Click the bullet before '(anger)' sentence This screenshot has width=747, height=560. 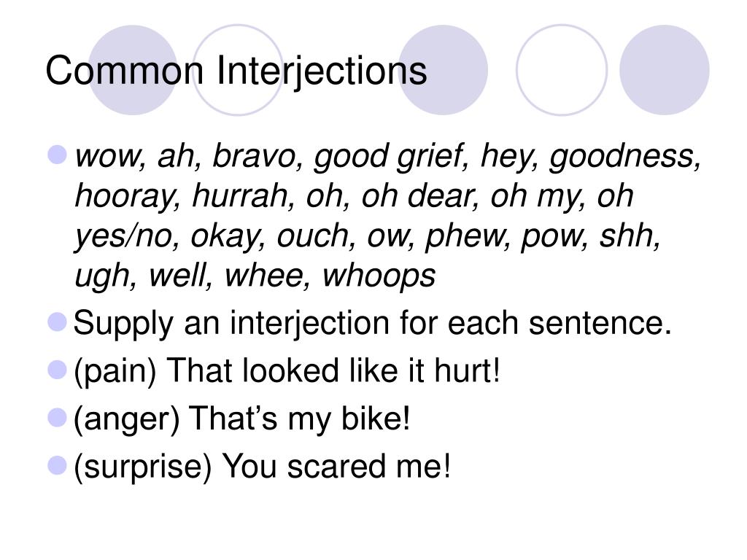point(57,418)
